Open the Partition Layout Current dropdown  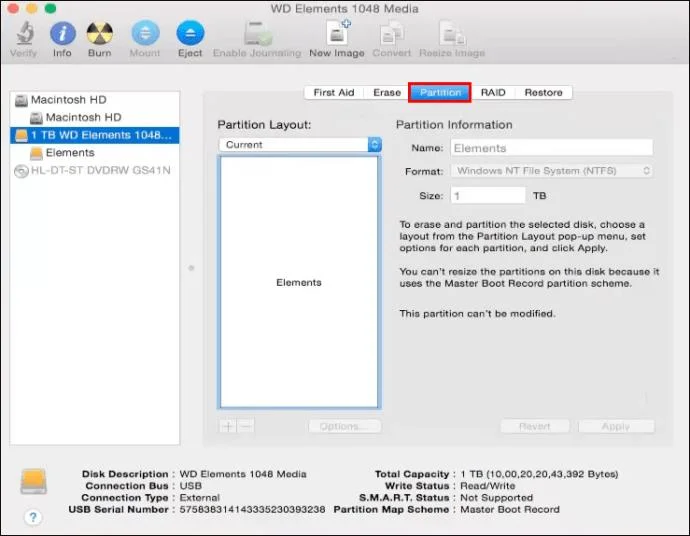coord(300,144)
